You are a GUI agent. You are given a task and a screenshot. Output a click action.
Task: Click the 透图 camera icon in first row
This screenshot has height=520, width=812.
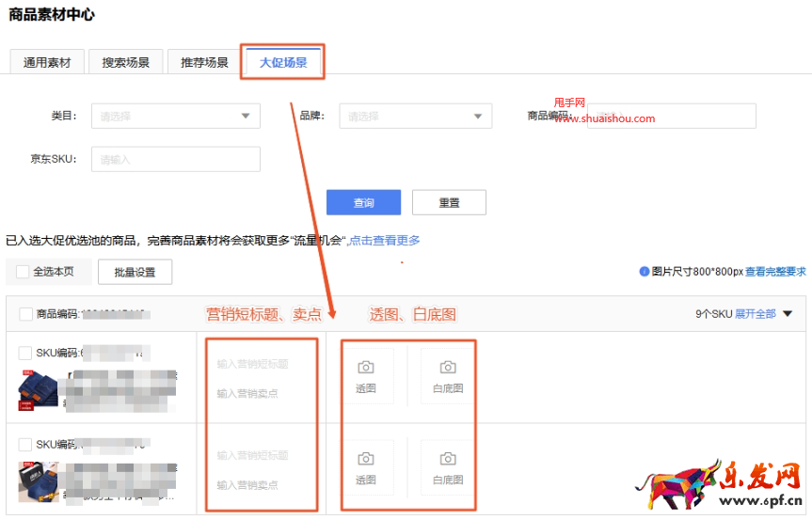366,368
